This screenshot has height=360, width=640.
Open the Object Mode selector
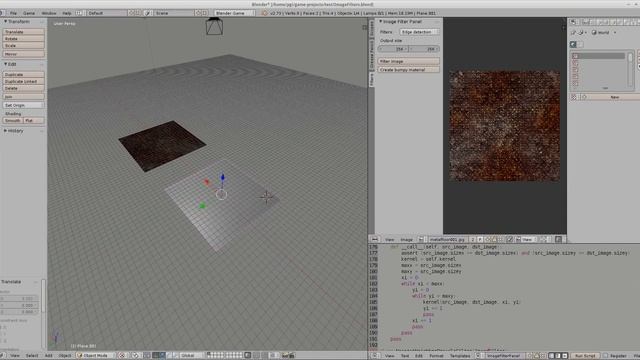pos(96,356)
